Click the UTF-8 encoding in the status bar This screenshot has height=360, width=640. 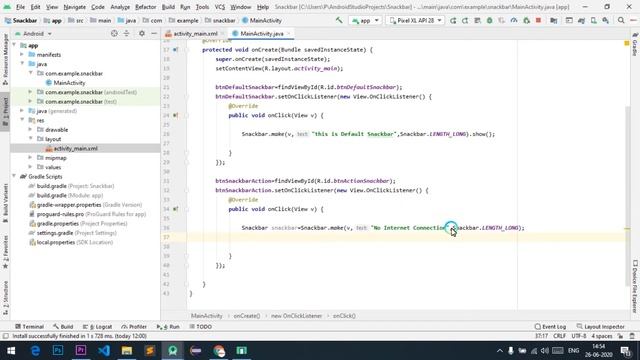[579, 336]
